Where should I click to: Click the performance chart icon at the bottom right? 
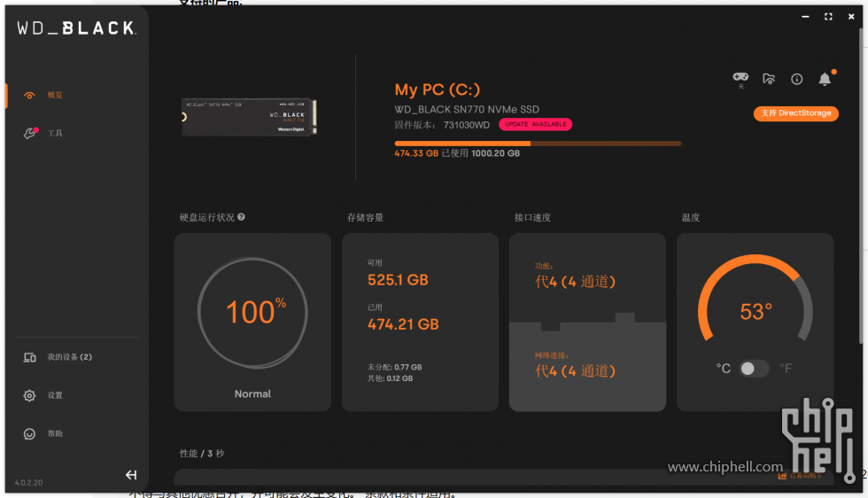point(782,475)
